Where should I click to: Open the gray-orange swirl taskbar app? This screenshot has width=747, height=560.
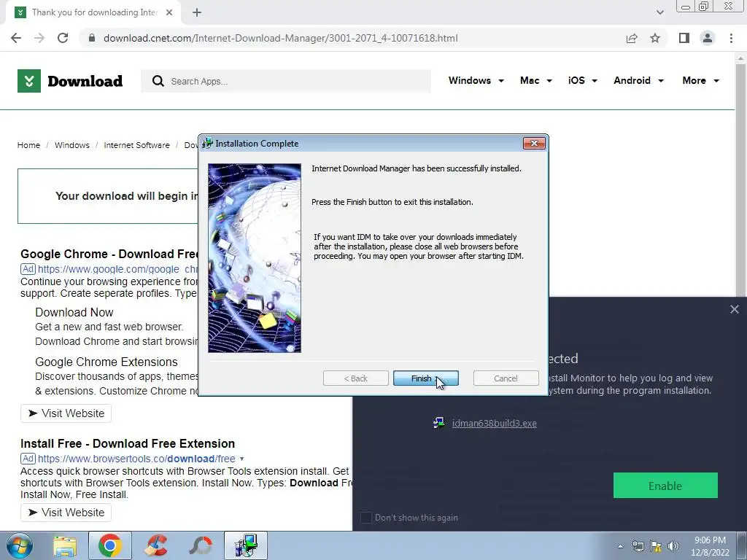(201, 545)
